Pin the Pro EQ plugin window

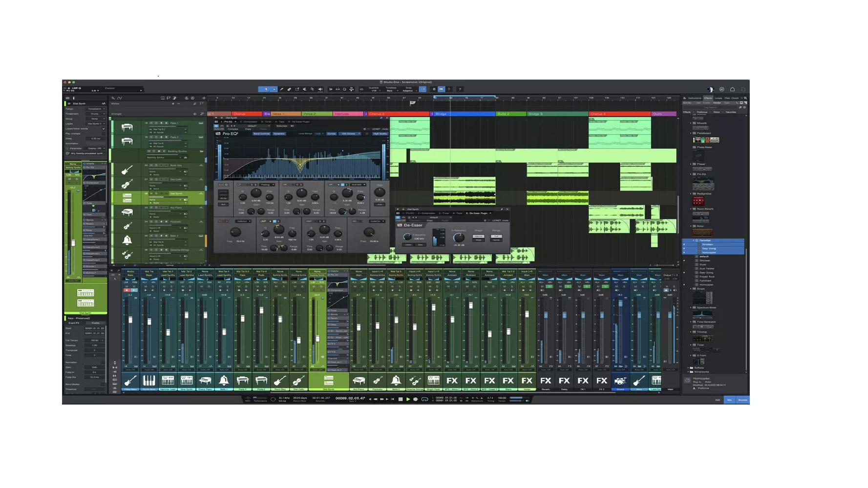coord(381,118)
